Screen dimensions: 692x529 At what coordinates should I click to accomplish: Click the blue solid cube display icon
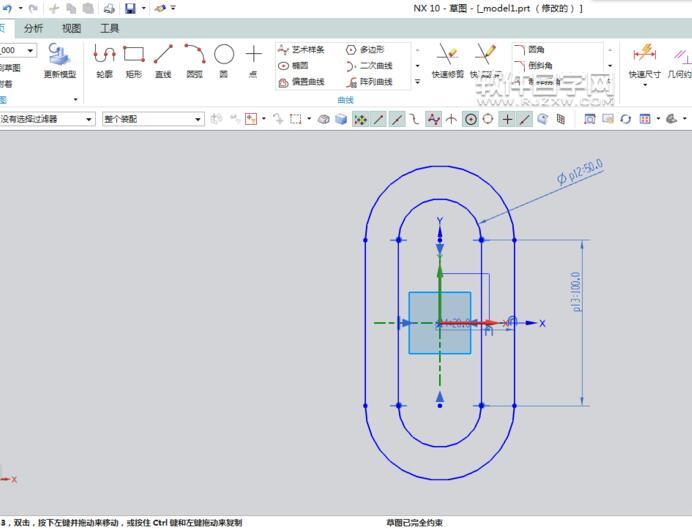[x=341, y=119]
